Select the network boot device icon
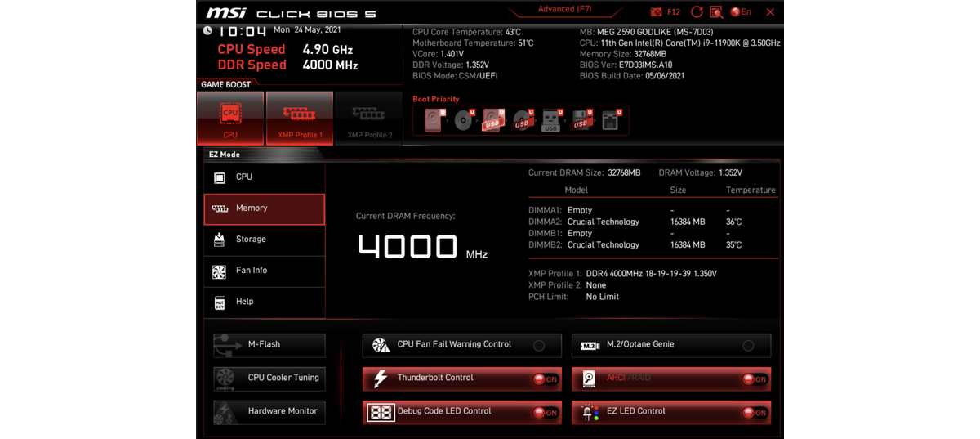 611,121
